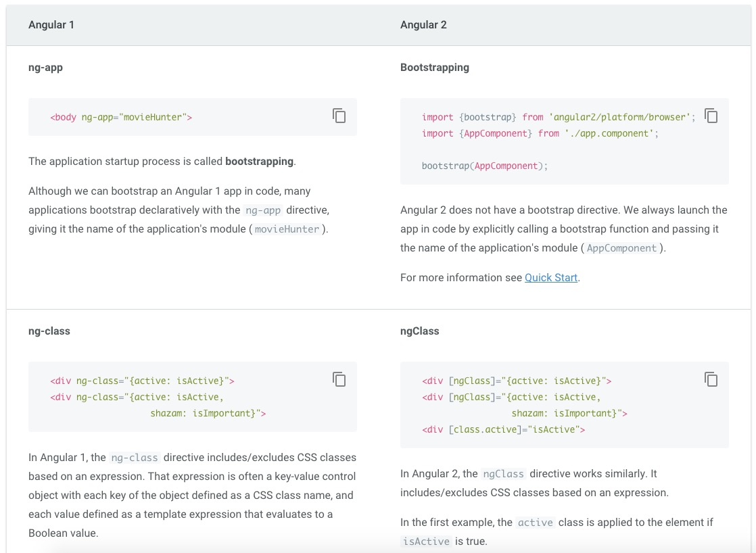Click the Angular 2 column header
This screenshot has width=756, height=553.
click(x=423, y=24)
